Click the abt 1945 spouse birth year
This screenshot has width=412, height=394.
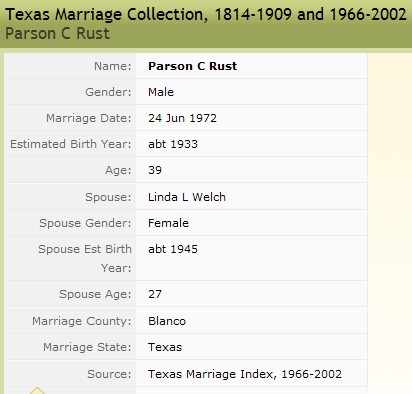click(173, 249)
